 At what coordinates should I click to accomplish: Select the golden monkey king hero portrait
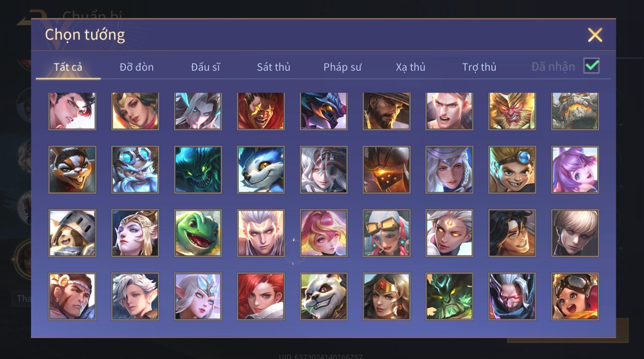[x=512, y=111]
